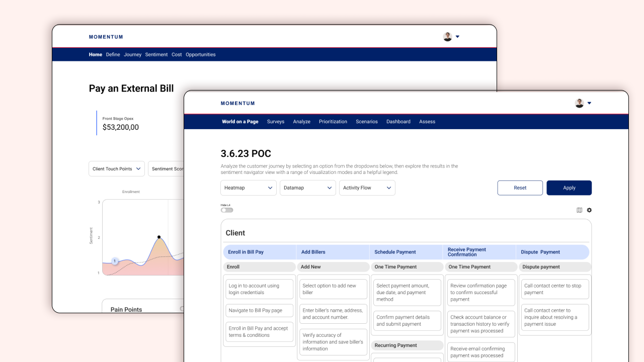Expand the account menu caret in the front window
The height and width of the screenshot is (362, 644).
pyautogui.click(x=589, y=103)
